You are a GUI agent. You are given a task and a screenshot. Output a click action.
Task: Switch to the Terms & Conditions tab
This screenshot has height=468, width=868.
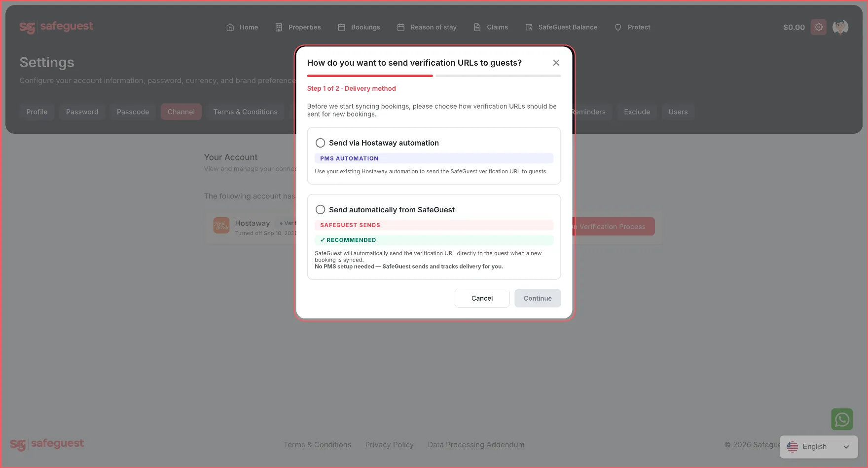click(246, 112)
